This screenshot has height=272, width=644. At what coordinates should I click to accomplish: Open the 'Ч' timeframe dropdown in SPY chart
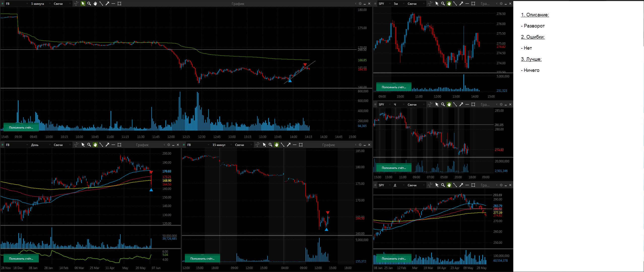pos(399,104)
